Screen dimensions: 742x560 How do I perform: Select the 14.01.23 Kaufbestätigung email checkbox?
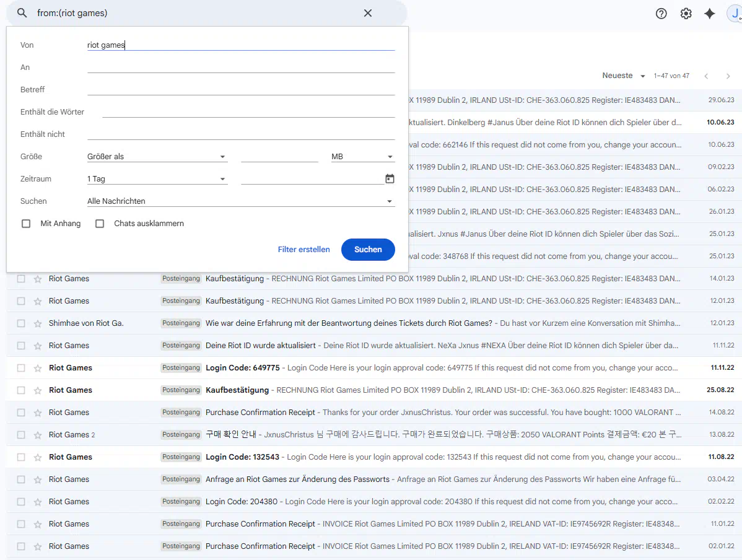point(21,278)
